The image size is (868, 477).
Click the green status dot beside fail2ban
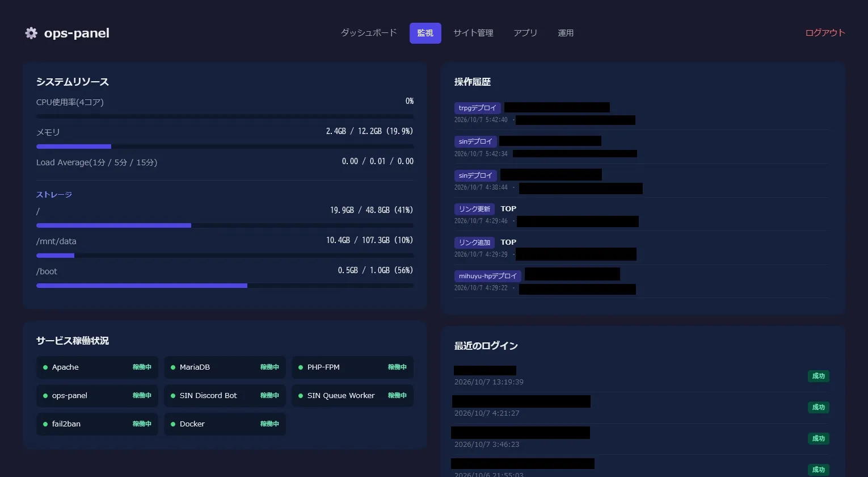(45, 424)
